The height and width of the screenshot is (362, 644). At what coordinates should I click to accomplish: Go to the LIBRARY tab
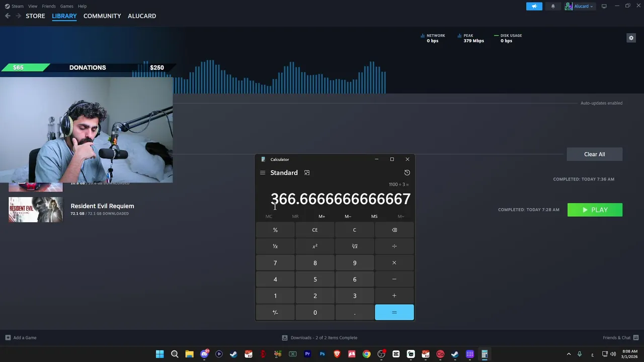click(x=64, y=16)
